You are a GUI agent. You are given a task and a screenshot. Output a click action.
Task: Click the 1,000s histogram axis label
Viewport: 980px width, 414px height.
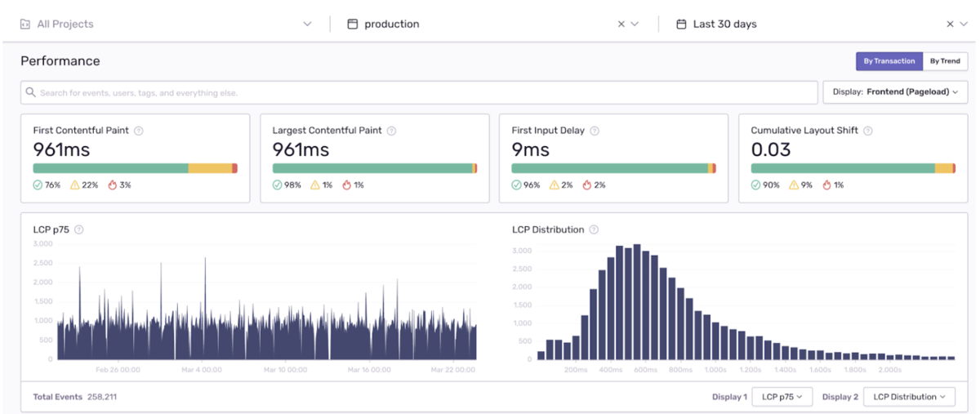pyautogui.click(x=715, y=370)
